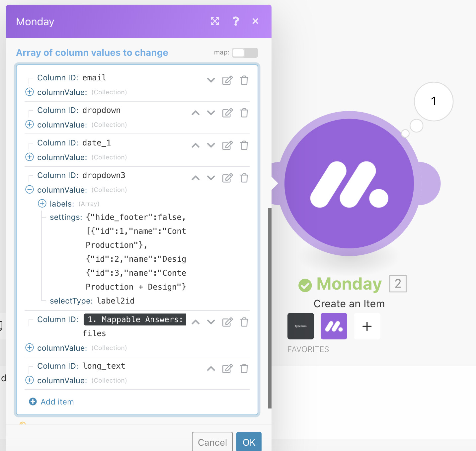Viewport: 476px width, 451px height.
Task: Delete the date_1 column item
Action: click(x=244, y=145)
